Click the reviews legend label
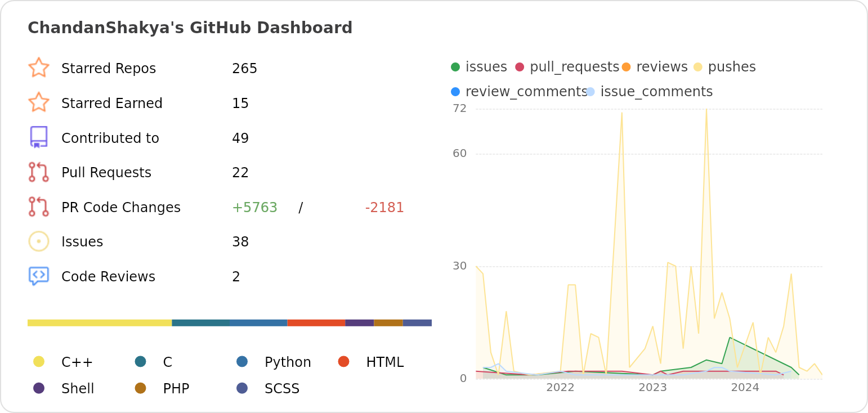The image size is (868, 413). pyautogui.click(x=662, y=67)
